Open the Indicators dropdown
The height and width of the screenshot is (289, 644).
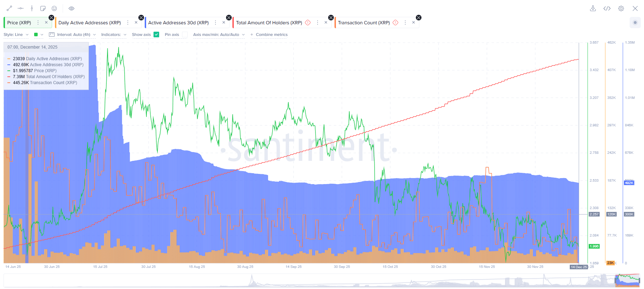pyautogui.click(x=114, y=34)
